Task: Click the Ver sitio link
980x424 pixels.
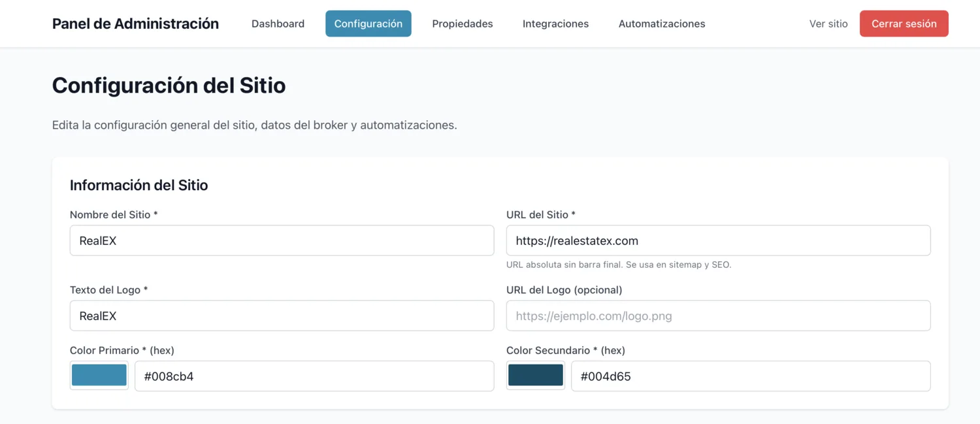Action: coord(828,24)
